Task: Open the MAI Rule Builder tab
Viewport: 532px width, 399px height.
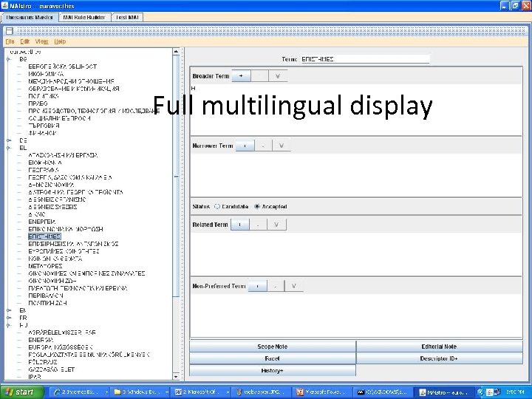Action: (x=84, y=17)
